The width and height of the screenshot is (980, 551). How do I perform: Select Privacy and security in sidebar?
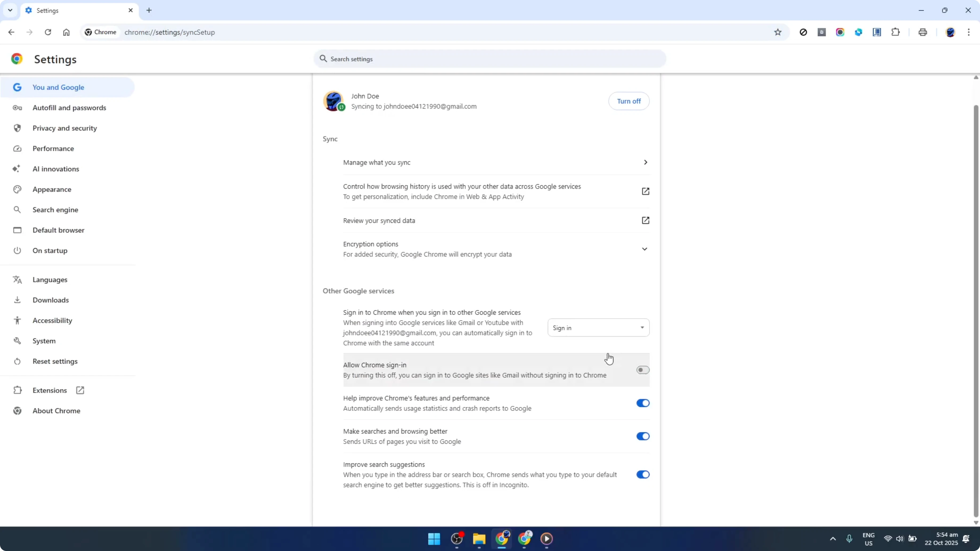coord(65,128)
